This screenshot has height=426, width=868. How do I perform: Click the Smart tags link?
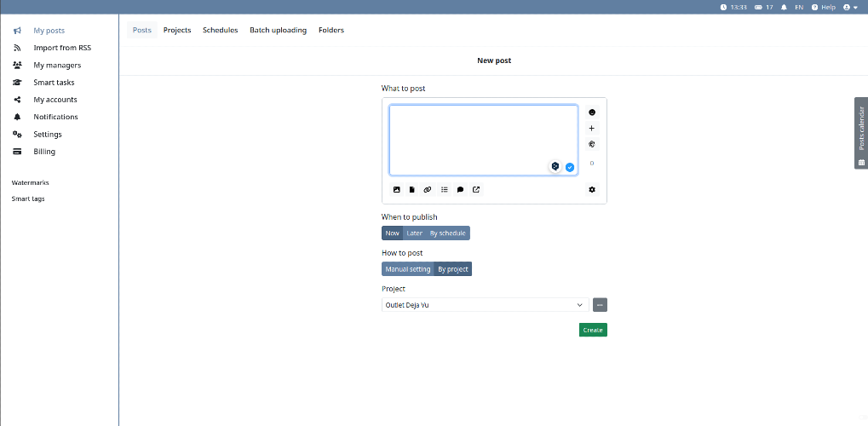28,199
